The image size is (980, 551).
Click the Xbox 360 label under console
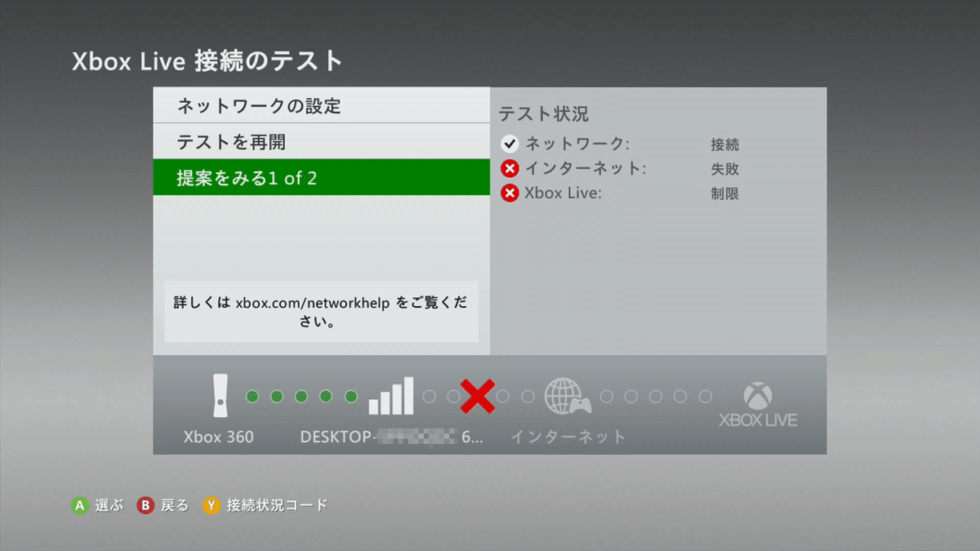[218, 437]
